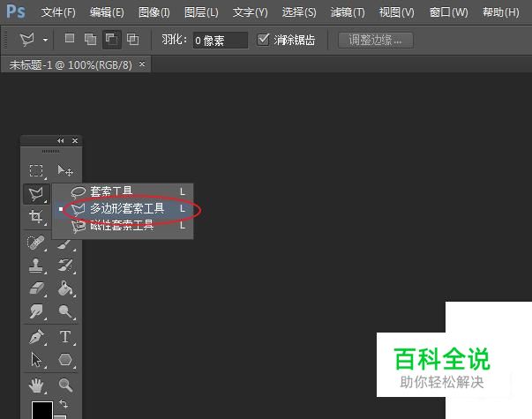The height and width of the screenshot is (419, 532).
Task: Toggle the 消除锯齿 checkbox
Action: tap(263, 40)
